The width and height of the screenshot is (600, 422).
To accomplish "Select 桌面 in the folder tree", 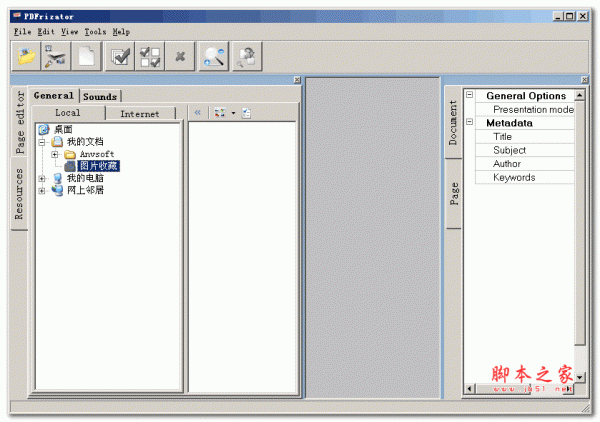I will tap(63, 129).
